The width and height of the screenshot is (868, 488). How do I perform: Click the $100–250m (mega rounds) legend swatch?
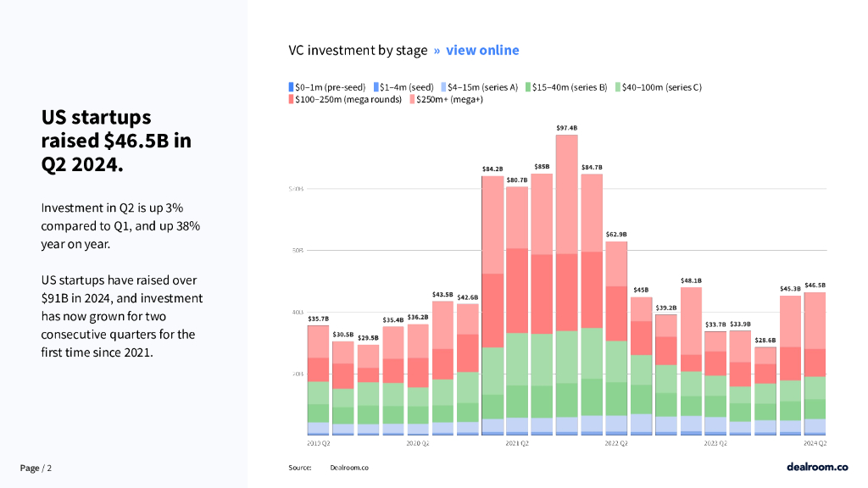point(292,100)
